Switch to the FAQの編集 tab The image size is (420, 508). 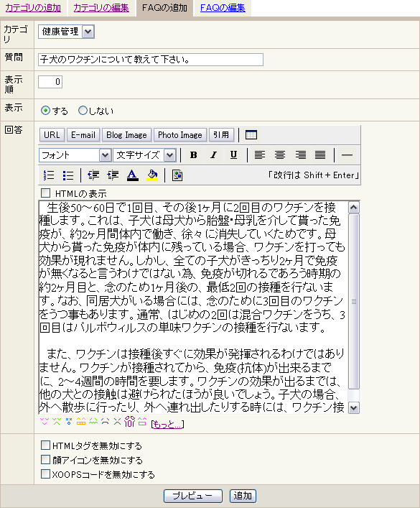pyautogui.click(x=223, y=8)
